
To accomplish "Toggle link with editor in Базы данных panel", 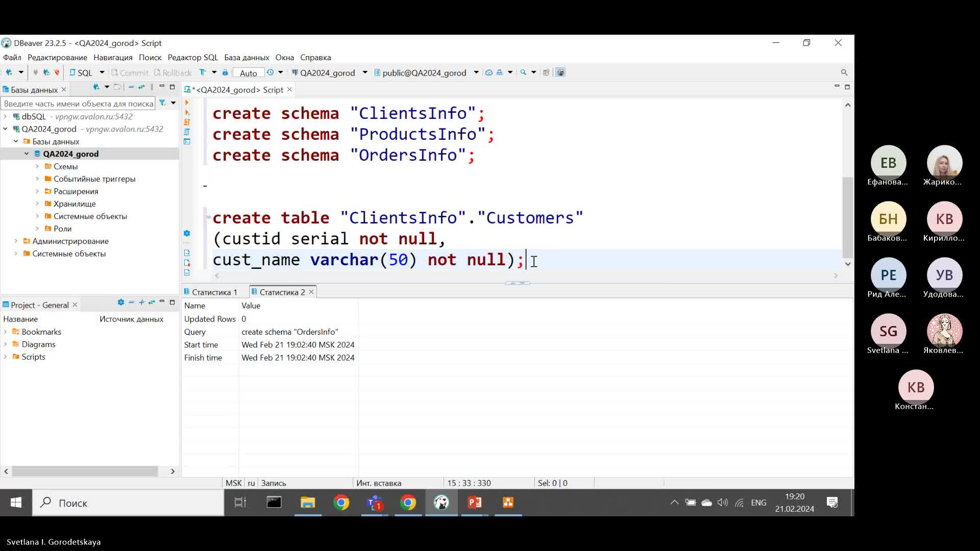I will coord(141,87).
